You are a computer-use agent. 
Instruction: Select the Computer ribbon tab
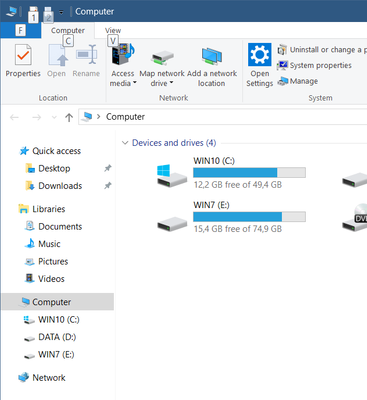coord(68,30)
